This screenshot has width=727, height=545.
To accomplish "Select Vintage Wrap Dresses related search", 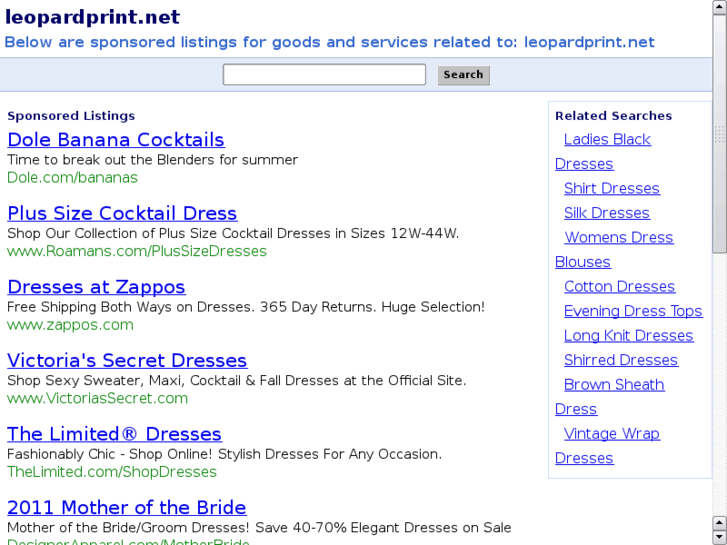I will (611, 434).
